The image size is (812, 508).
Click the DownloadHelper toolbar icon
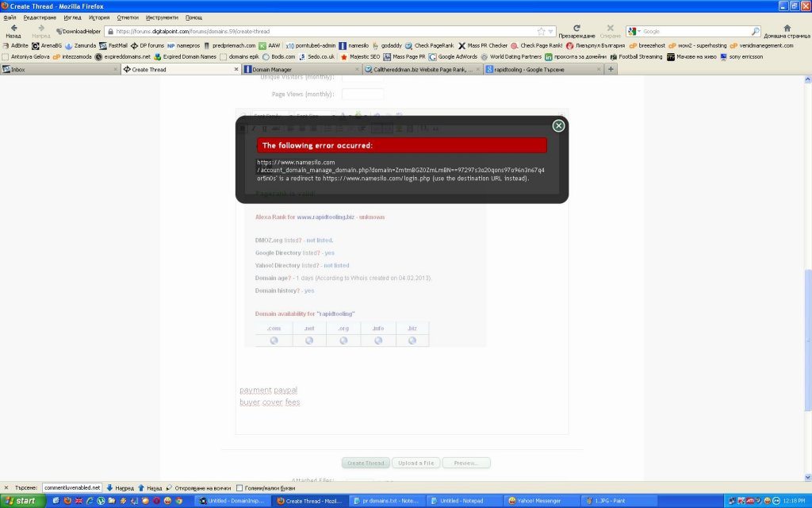[79, 31]
